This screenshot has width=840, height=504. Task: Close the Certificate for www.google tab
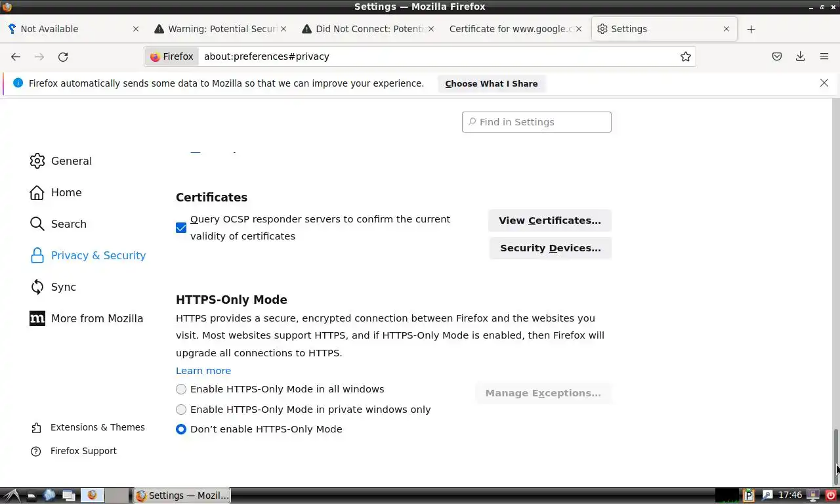(579, 29)
